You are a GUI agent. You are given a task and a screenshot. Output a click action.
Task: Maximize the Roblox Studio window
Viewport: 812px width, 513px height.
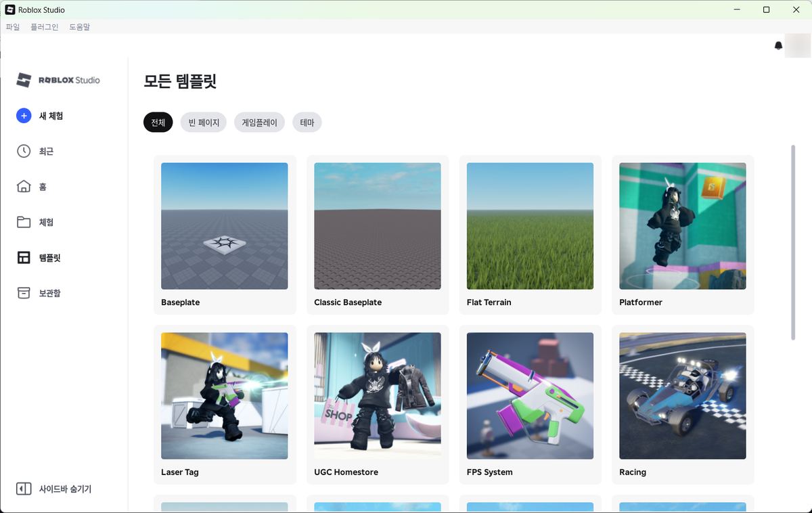(766, 9)
